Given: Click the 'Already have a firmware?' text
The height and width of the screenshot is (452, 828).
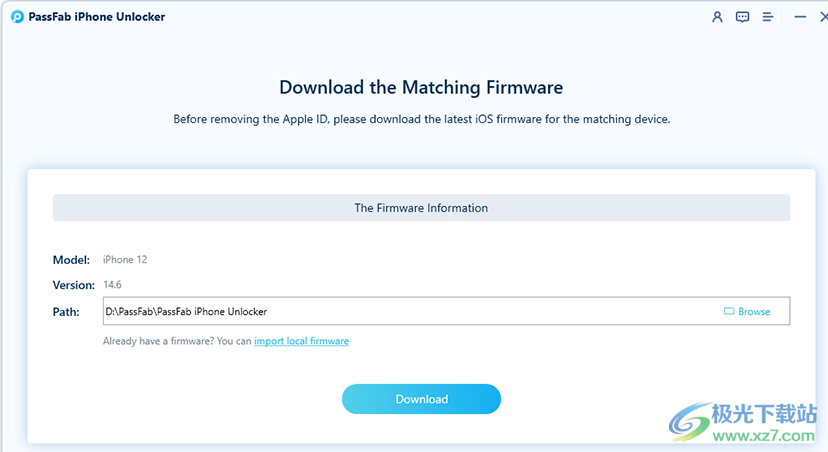Looking at the screenshot, I should coord(177,341).
